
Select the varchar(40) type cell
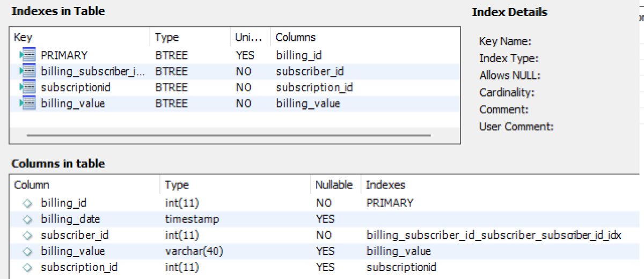click(194, 251)
